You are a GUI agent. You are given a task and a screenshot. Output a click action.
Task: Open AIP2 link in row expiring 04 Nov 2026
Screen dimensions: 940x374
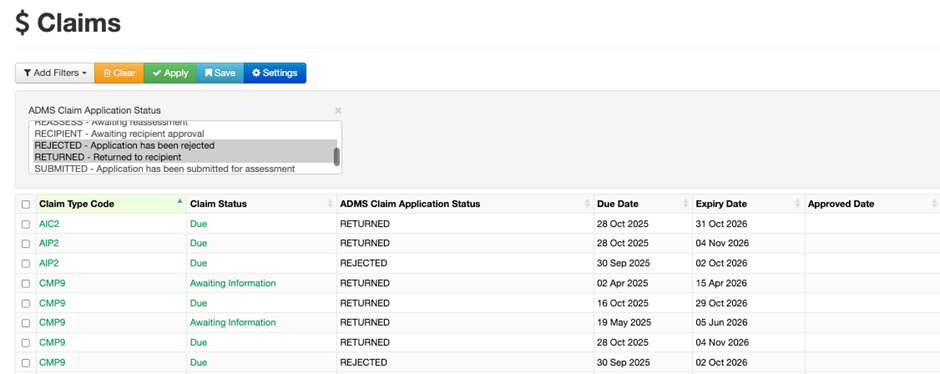coord(49,243)
